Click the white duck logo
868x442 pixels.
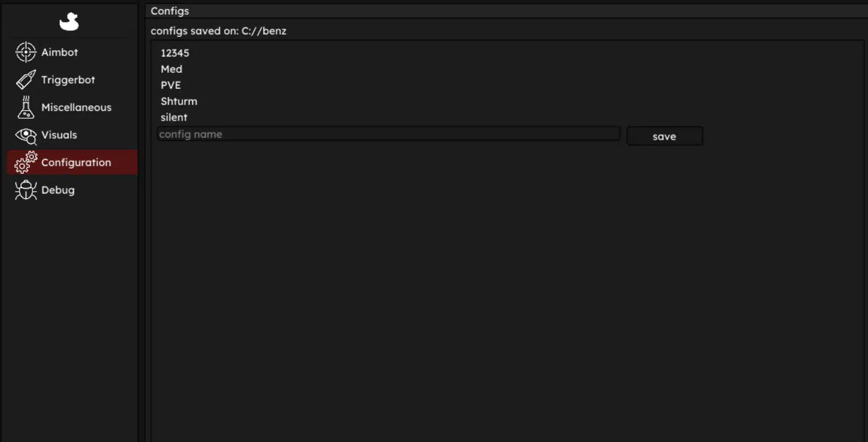point(69,22)
